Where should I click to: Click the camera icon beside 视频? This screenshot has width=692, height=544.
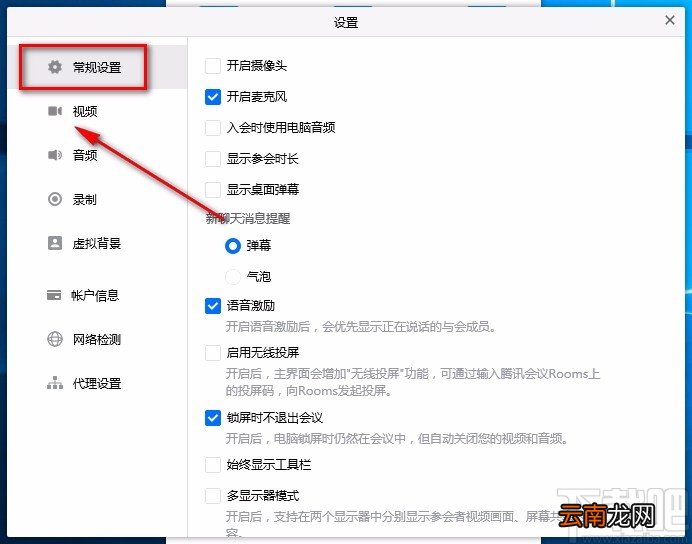click(55, 111)
